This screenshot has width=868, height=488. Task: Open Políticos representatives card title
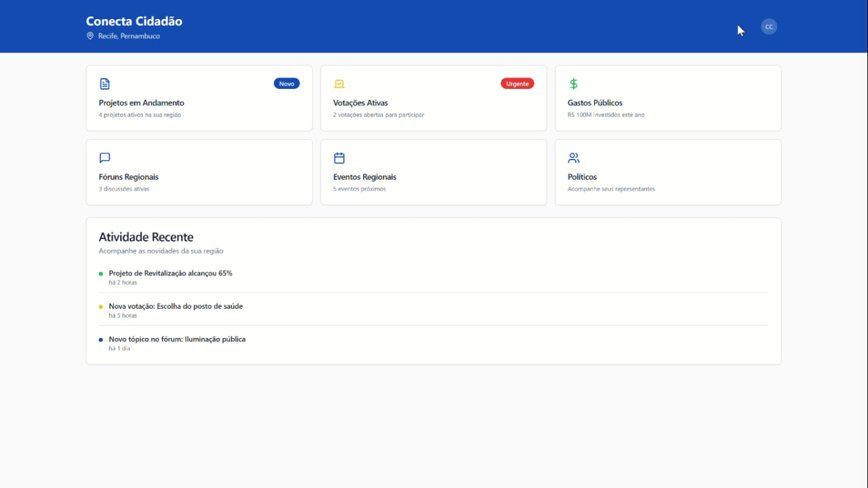(x=582, y=177)
